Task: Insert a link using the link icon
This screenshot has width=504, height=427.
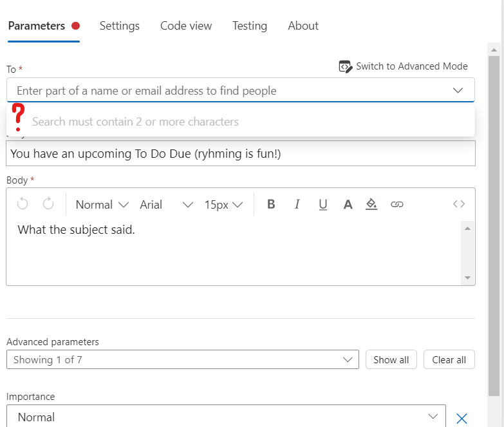Action: coord(397,204)
